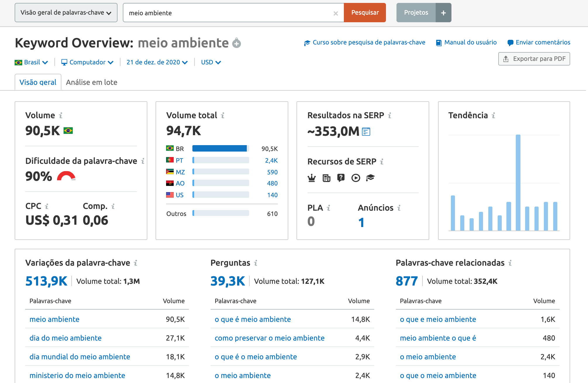Click the Anúncios value 1
Viewport: 588px width, 383px height.
point(361,222)
